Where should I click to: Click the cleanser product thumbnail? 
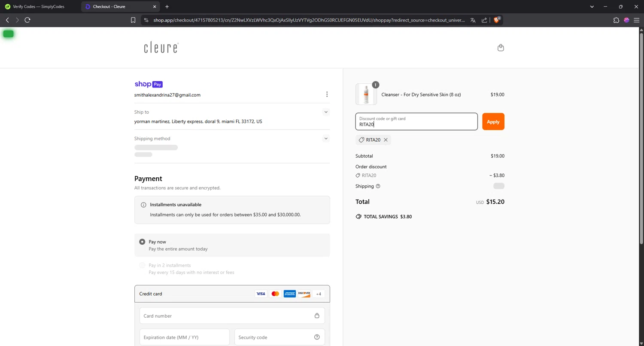point(366,94)
